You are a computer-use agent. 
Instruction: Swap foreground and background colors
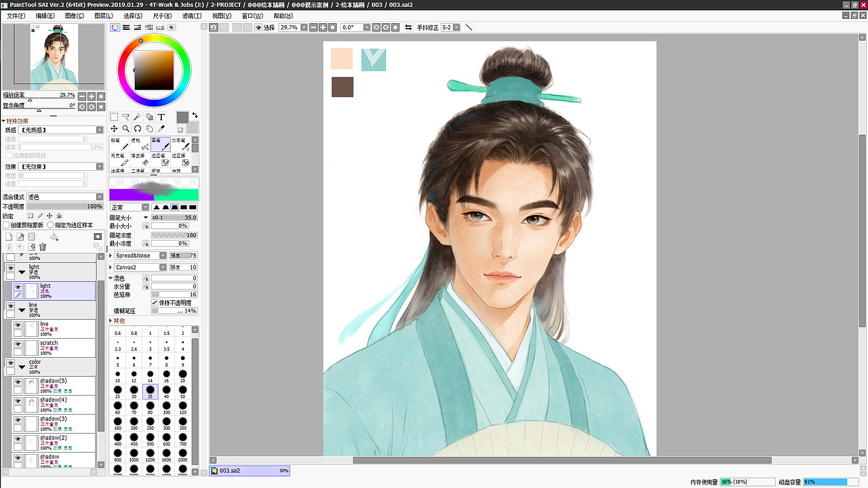[x=195, y=115]
